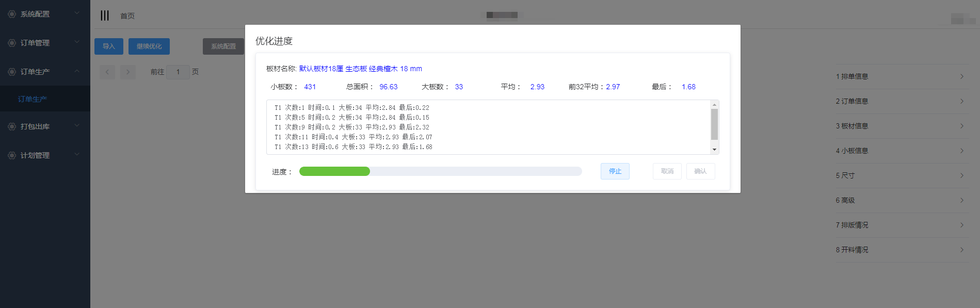This screenshot has height=308, width=980.
Task: Click the 系统配置 sidebar gear icon
Action: pyautogui.click(x=12, y=14)
